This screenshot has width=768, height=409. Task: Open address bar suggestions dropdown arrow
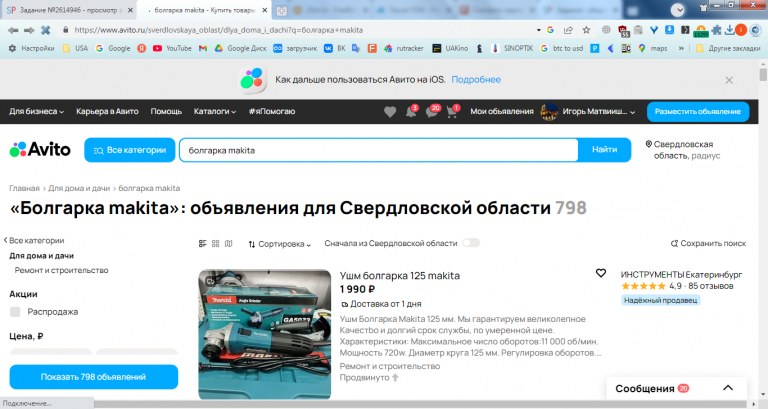[539, 30]
